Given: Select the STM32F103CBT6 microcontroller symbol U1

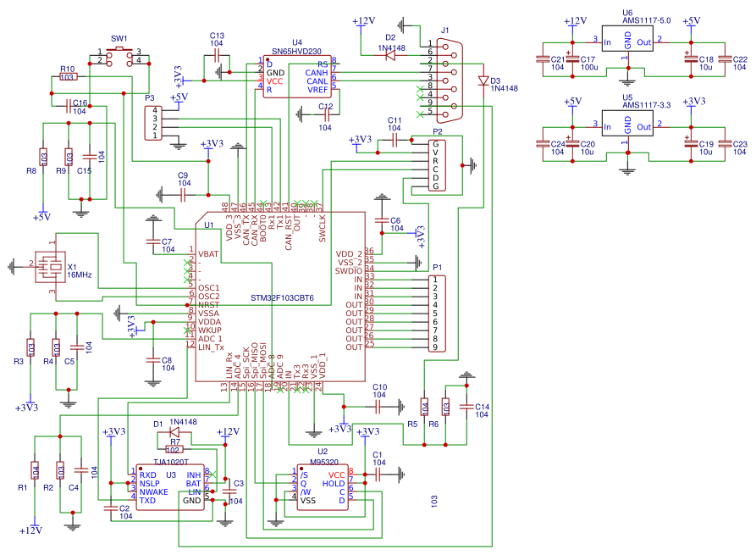Looking at the screenshot, I should (x=282, y=297).
